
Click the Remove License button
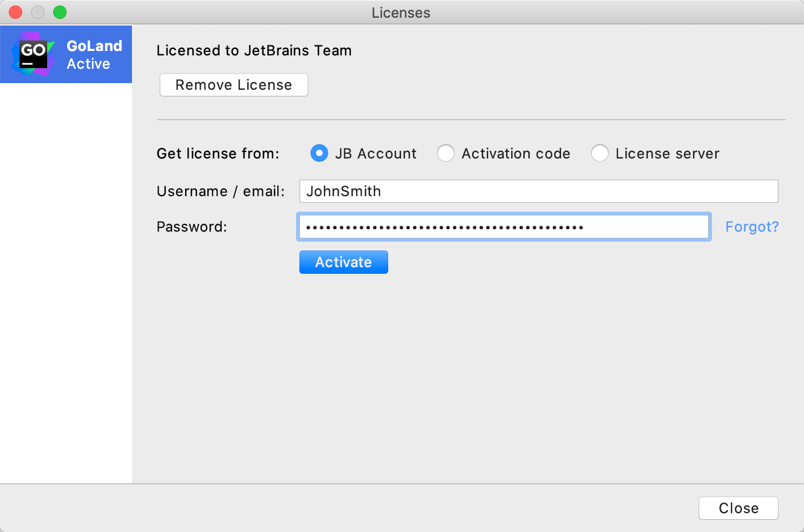pos(234,85)
